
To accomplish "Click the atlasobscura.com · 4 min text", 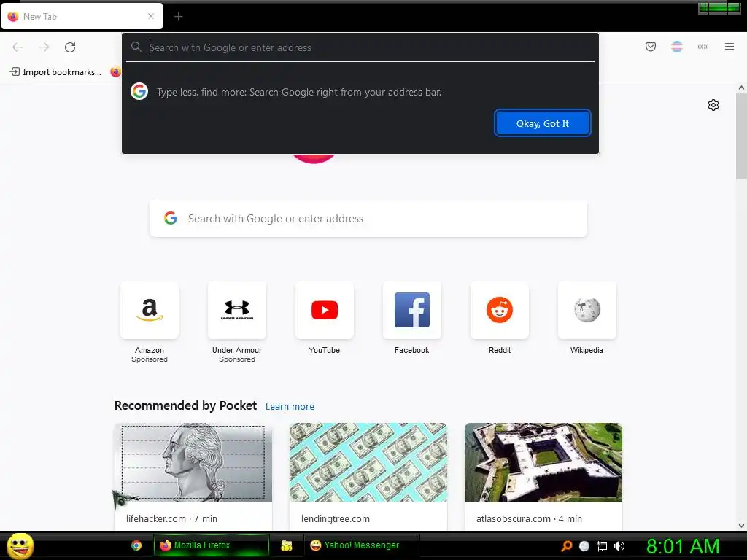I will (529, 518).
